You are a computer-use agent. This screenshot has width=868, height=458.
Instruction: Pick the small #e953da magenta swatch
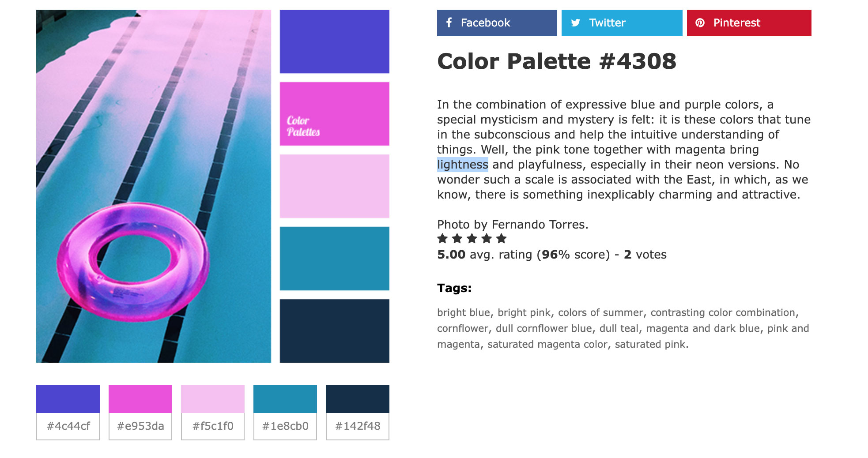140,399
